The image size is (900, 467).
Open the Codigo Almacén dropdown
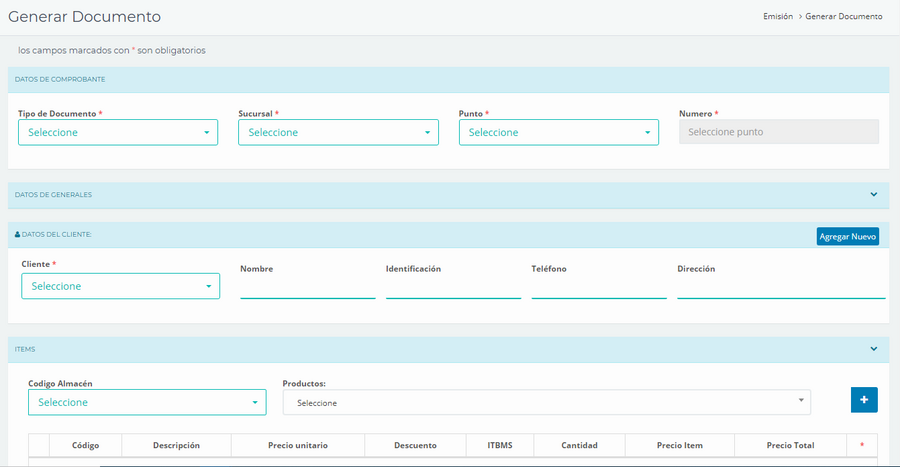147,403
